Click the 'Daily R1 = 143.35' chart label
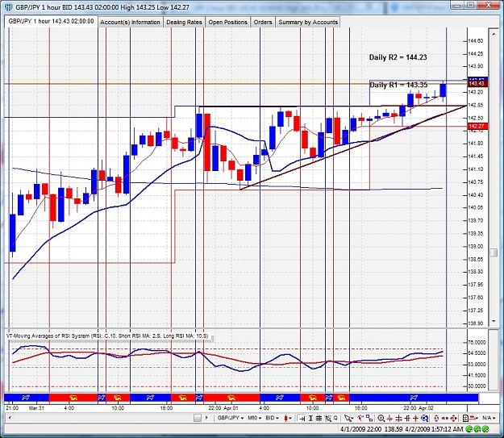This screenshot has height=438, width=504. 398,85
